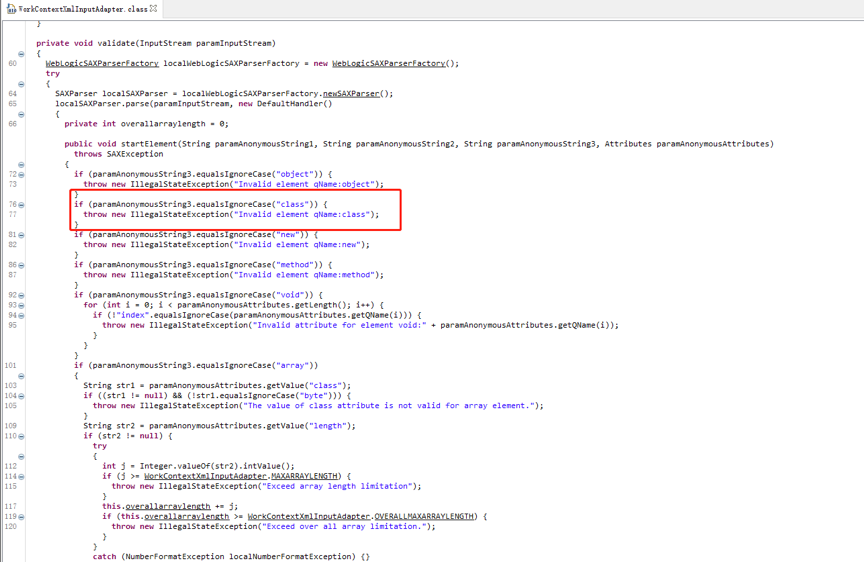864x562 pixels.
Task: Collapse the fold marker just above line 64
Action: coord(21,84)
